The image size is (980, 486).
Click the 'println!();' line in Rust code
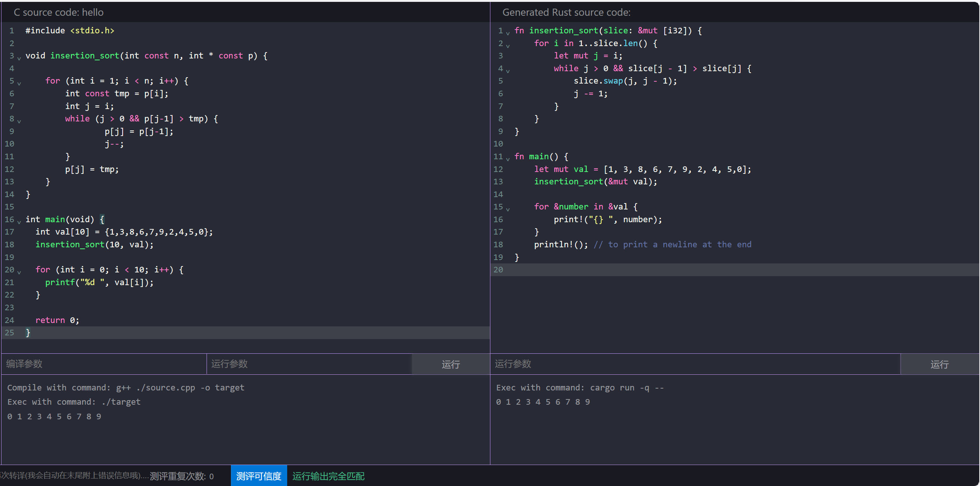(x=561, y=245)
